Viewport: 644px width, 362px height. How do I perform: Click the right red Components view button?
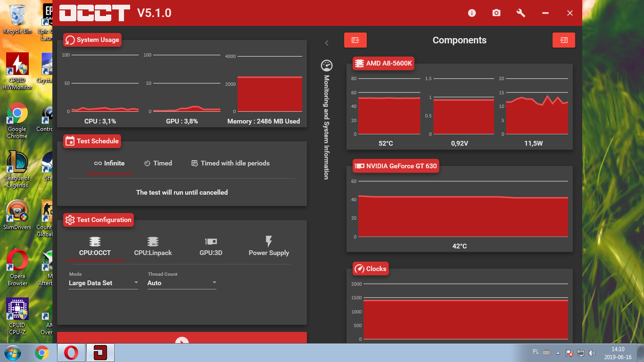pyautogui.click(x=564, y=40)
